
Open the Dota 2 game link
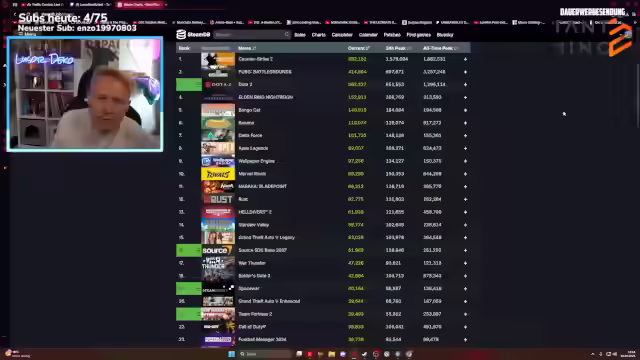coord(245,84)
